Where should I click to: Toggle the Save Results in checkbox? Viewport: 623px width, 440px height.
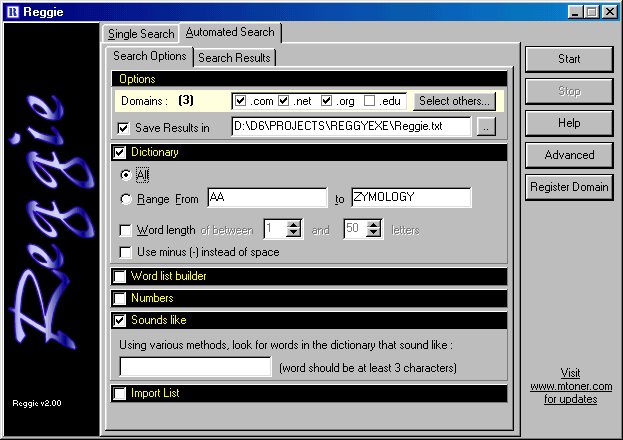click(124, 128)
